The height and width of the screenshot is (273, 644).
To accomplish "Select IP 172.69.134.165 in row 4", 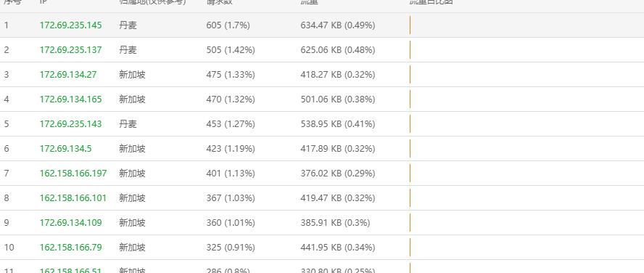I will [x=70, y=99].
